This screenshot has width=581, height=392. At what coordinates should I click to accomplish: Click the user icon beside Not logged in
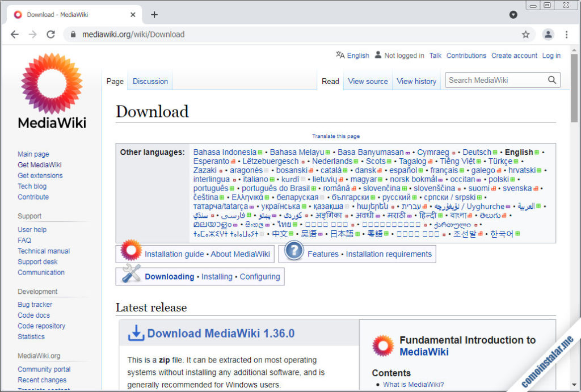[378, 55]
